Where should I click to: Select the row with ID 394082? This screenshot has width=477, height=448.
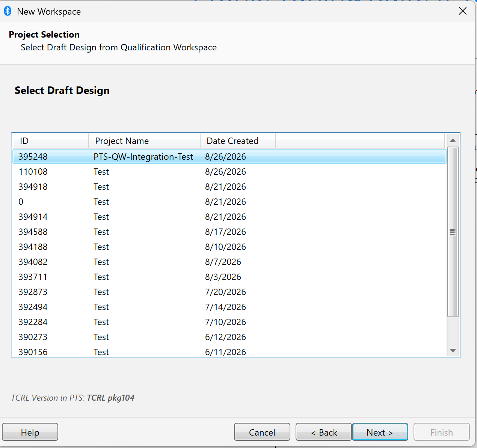(x=229, y=262)
